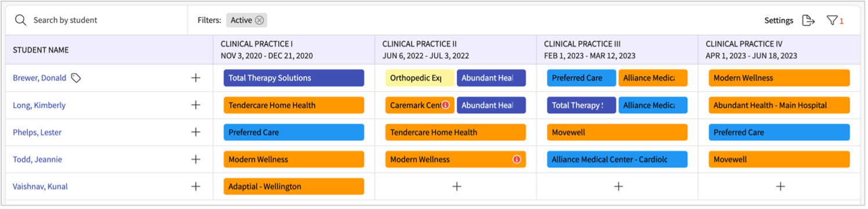Open student Phelps, Lester
This screenshot has width=868, height=209.
coord(37,132)
